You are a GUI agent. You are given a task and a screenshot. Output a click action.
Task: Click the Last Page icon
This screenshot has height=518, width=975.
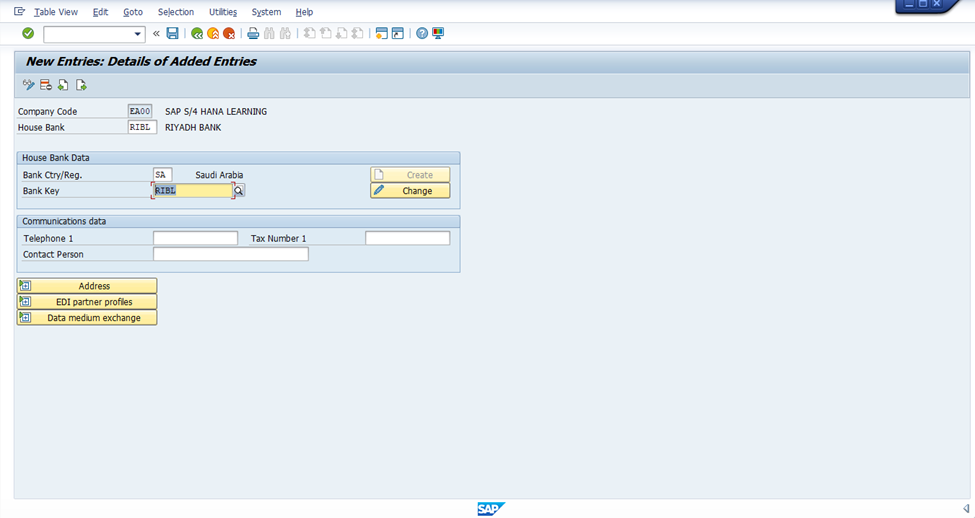[x=358, y=34]
